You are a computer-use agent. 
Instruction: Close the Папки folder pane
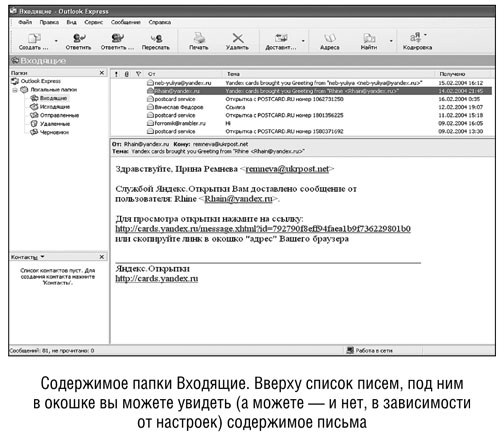click(102, 73)
